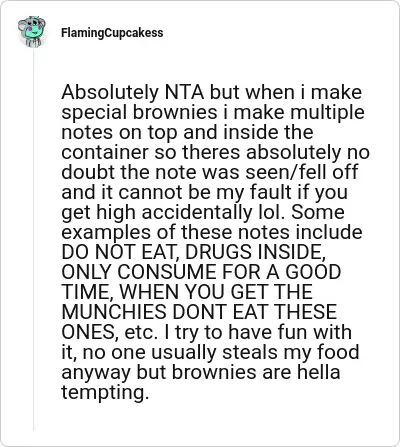Click the text "DRUGS INSIDE"
400x447 pixels.
pos(254,252)
